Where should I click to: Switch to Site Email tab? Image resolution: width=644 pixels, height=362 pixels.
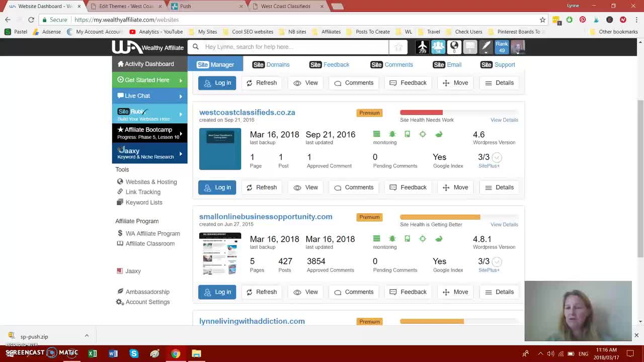447,64
